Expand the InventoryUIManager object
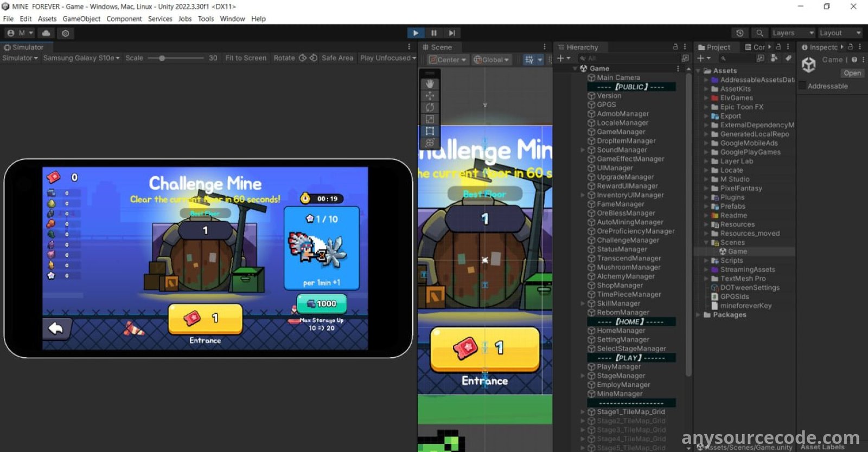Viewport: 868px width, 452px height. 583,195
